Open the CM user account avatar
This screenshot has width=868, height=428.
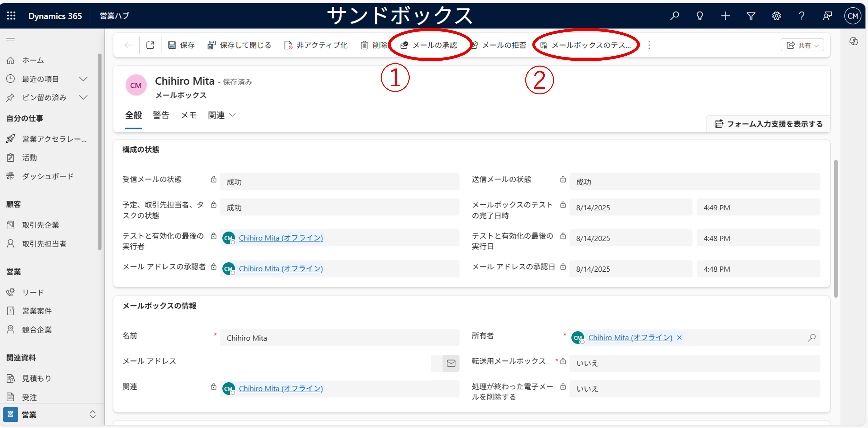click(x=853, y=16)
